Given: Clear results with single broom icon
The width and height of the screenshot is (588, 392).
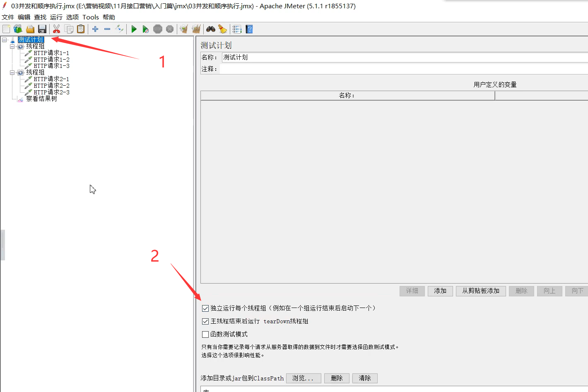Looking at the screenshot, I should pos(184,29).
